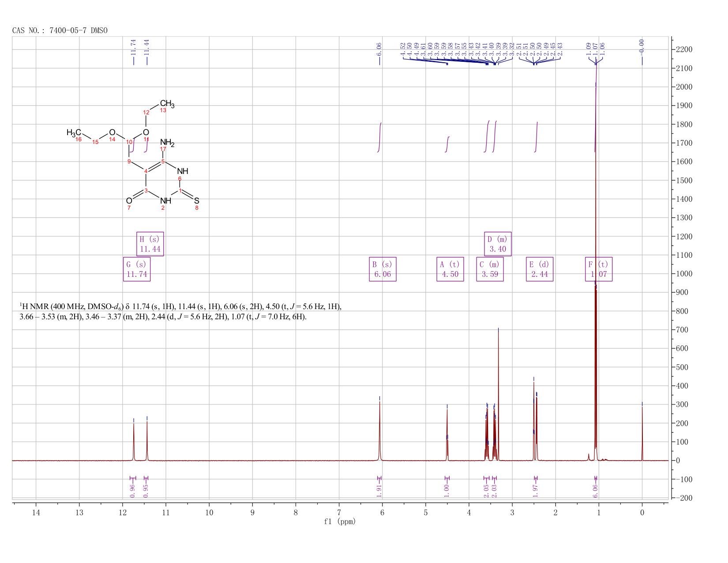Click the peak label 2.43 at top
The height and width of the screenshot is (563, 728).
tap(560, 49)
